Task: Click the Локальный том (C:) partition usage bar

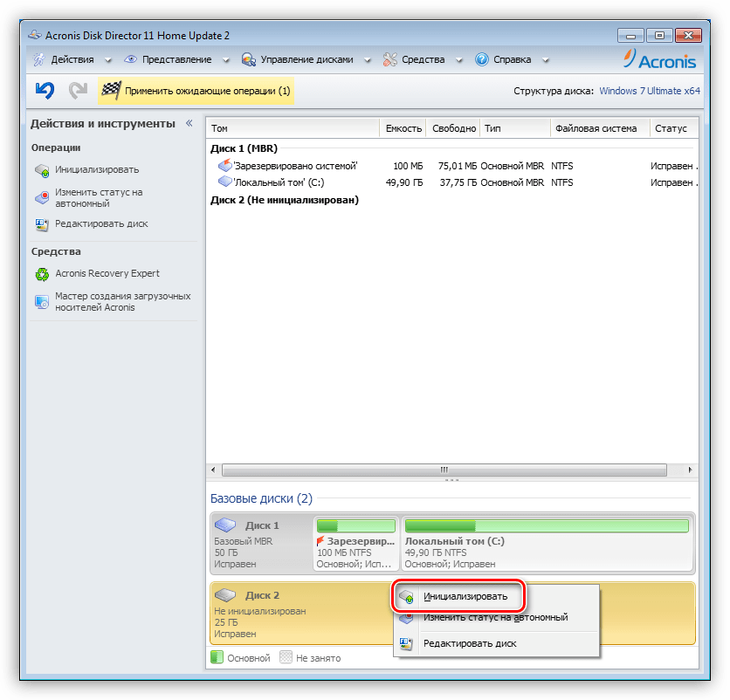Action: (547, 526)
